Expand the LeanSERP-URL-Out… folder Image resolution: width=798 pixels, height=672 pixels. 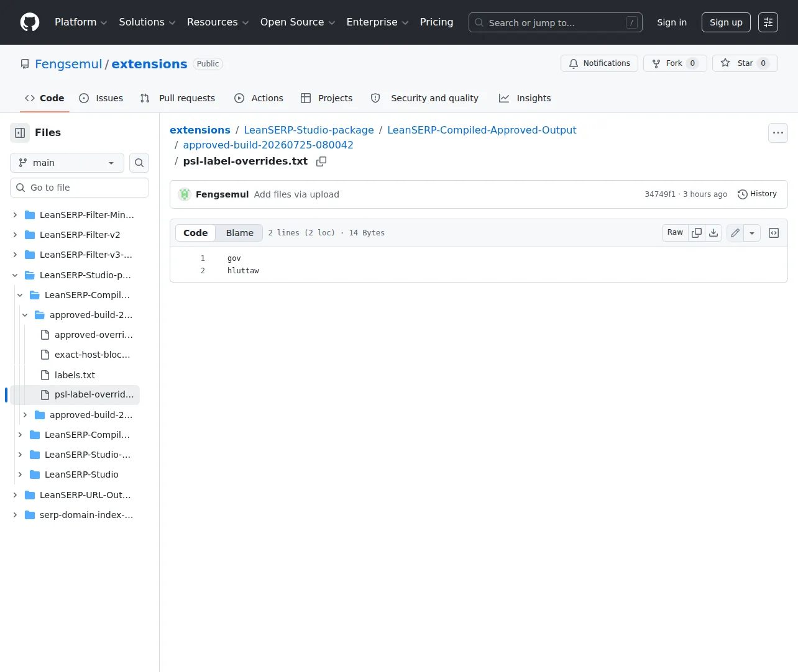tap(15, 495)
